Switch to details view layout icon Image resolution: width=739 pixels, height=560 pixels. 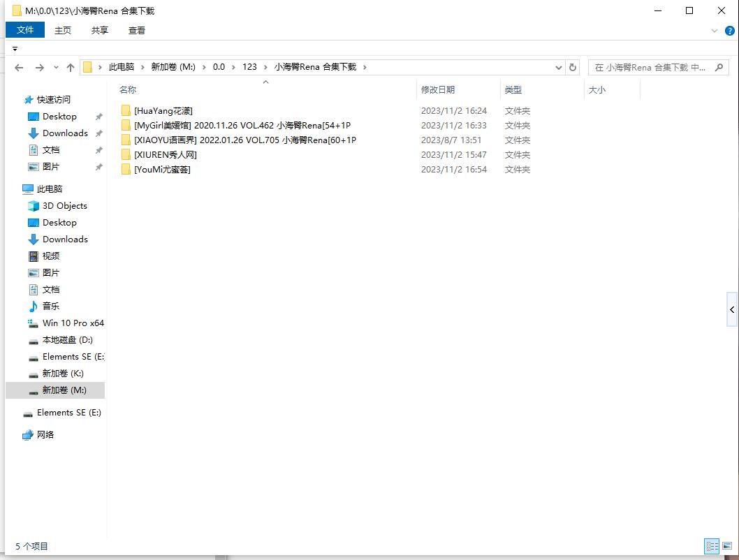click(x=712, y=546)
